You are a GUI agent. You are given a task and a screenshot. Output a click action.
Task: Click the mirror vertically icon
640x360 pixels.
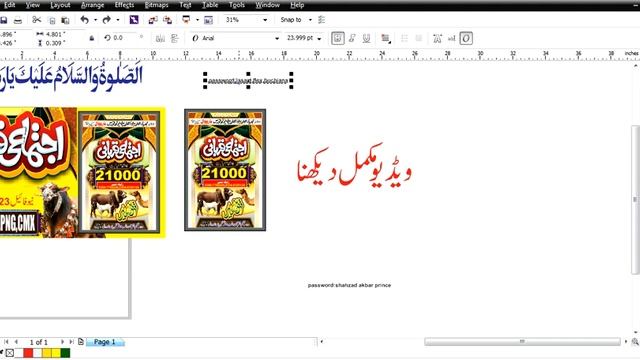pyautogui.click(x=175, y=38)
